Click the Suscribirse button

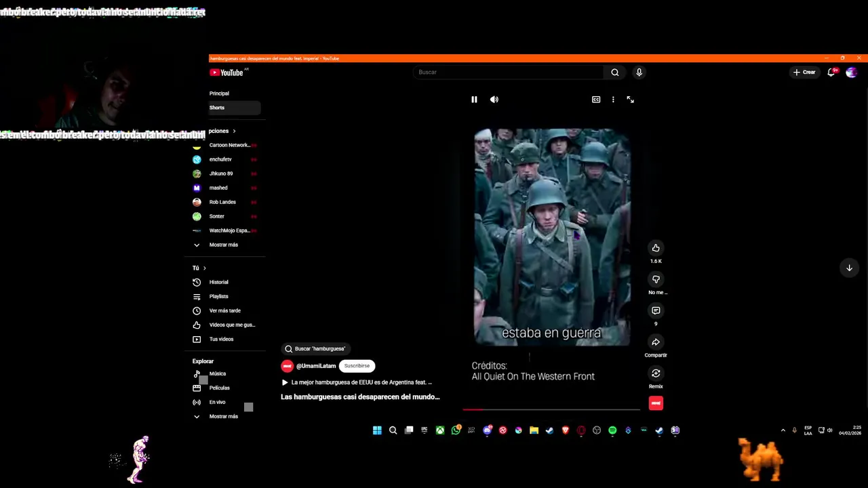pyautogui.click(x=357, y=366)
